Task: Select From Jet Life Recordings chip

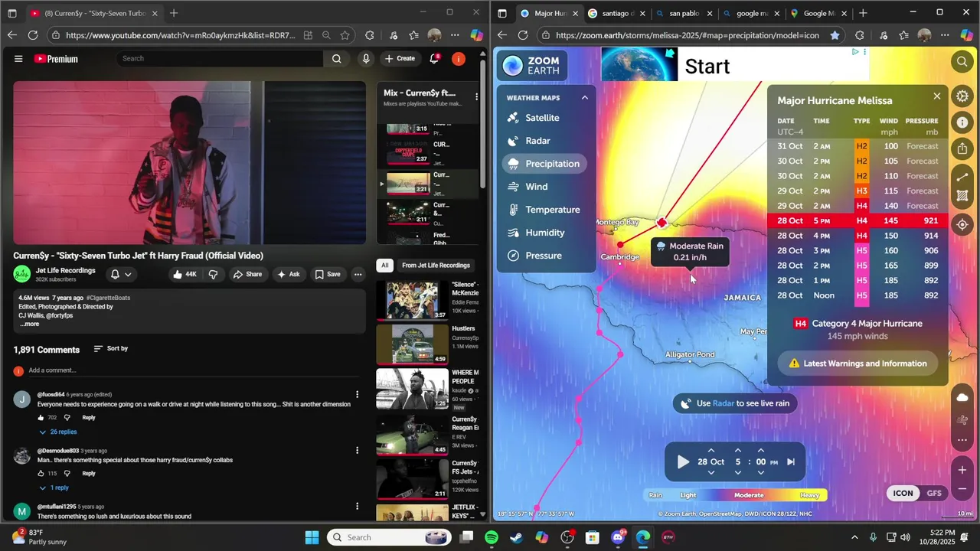Action: (436, 266)
